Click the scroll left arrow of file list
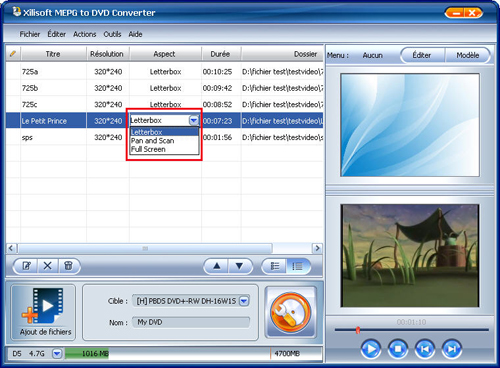This screenshot has height=368, width=500. tap(11, 248)
